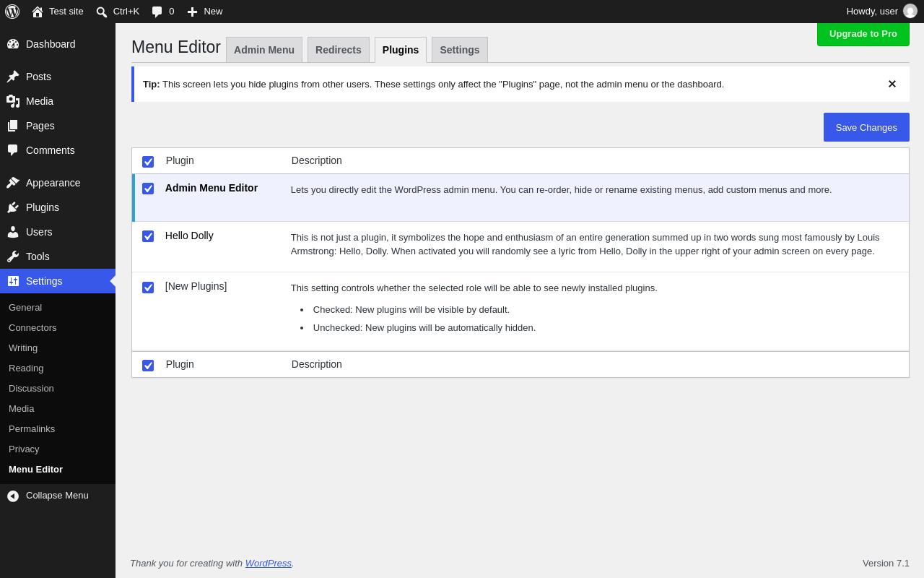Click the Dashboard gauge icon
Viewport: 924px width, 578px height.
(x=13, y=44)
